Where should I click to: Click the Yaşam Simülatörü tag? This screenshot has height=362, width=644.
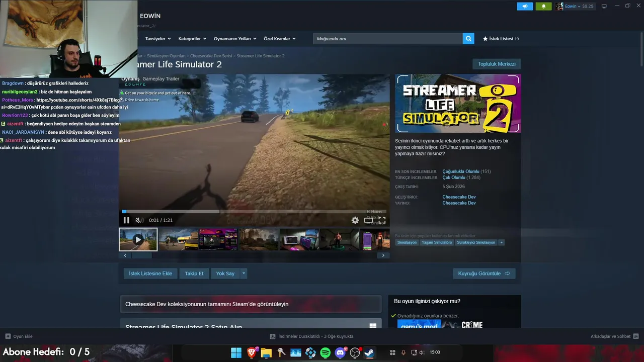(x=437, y=242)
